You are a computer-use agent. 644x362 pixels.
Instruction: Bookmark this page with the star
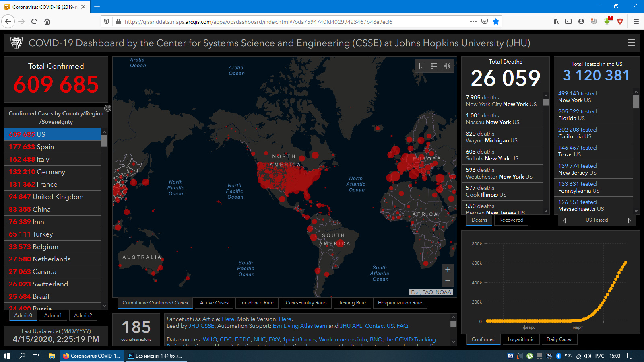point(496,21)
